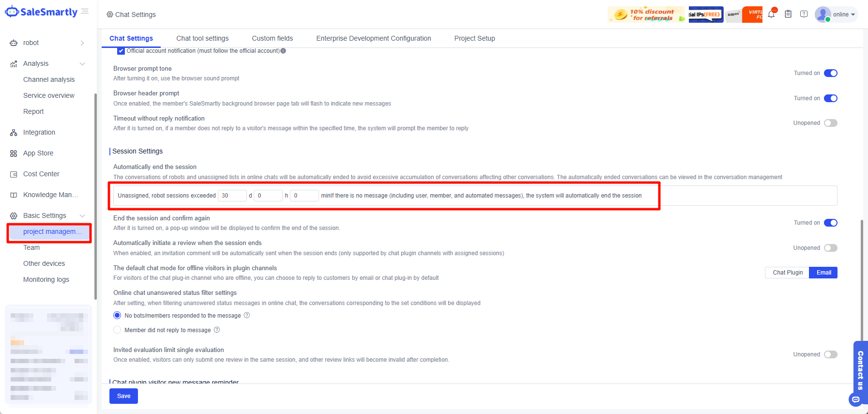The height and width of the screenshot is (414, 868).
Task: Select No bots/members responded radio button
Action: pyautogui.click(x=117, y=315)
